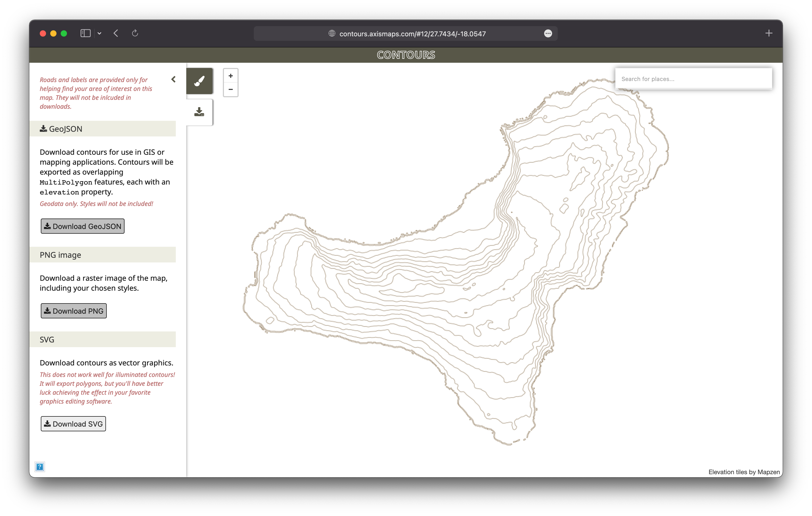812x516 pixels.
Task: Open a new browser tab with the plus
Action: 769,33
